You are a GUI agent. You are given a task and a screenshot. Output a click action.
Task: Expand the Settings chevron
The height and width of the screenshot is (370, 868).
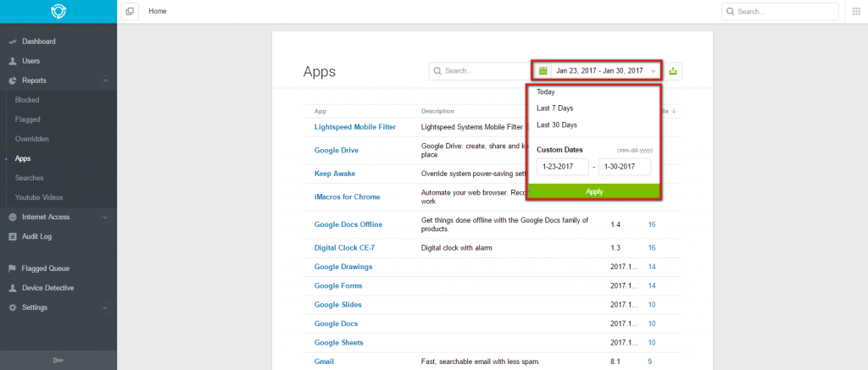[x=104, y=307]
